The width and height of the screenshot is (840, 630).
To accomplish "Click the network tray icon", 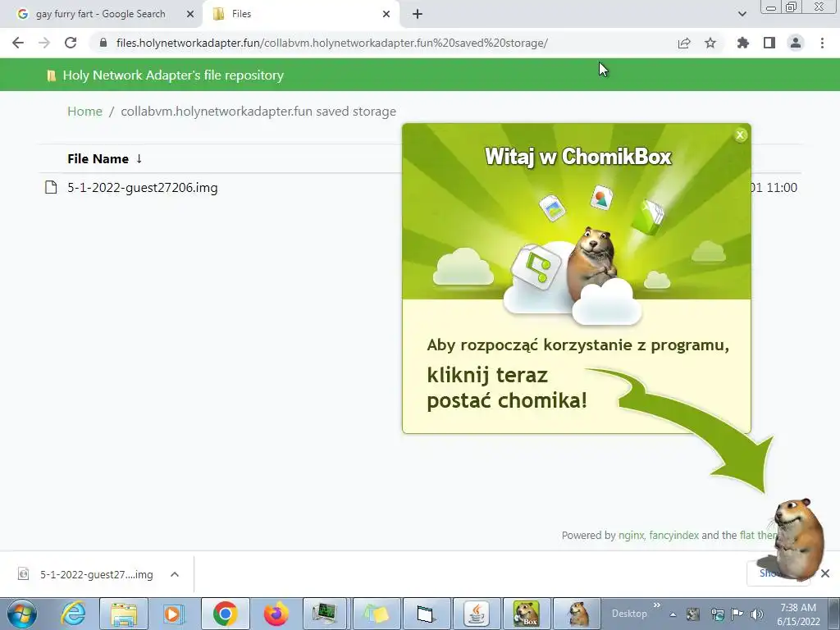I will (717, 614).
